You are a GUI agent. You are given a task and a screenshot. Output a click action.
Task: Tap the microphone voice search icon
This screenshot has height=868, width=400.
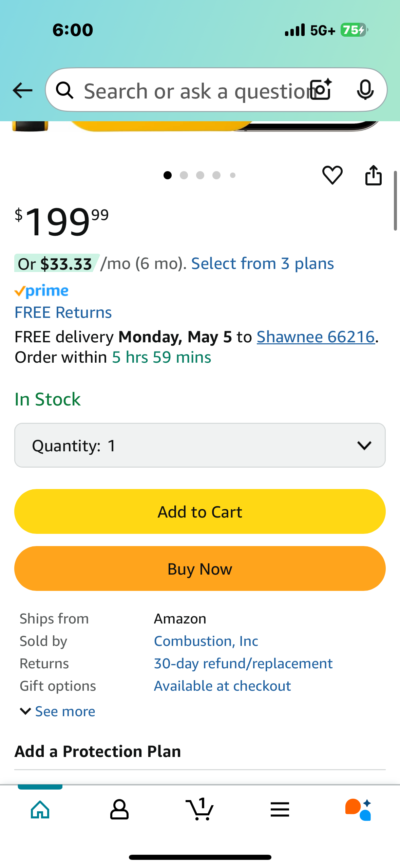coord(365,90)
